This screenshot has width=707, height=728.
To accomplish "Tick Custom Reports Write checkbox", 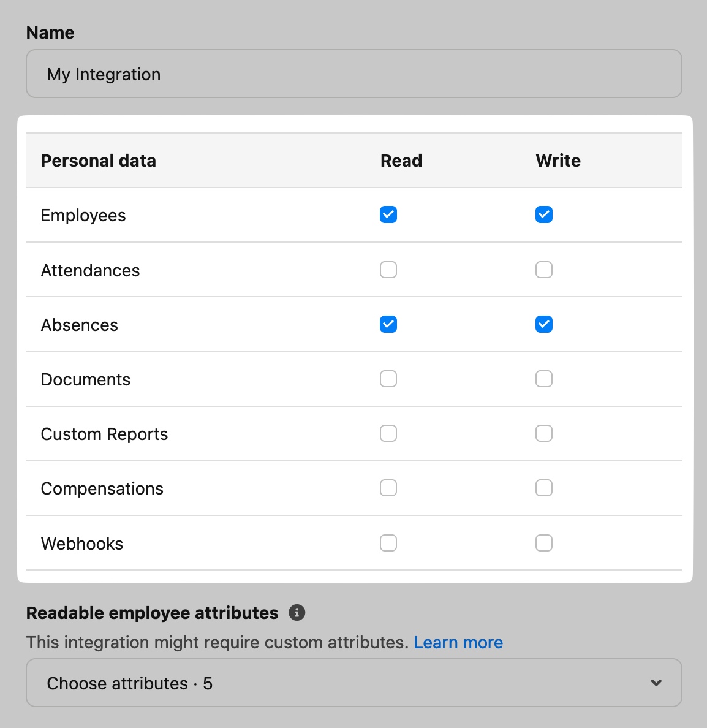I will coord(544,433).
